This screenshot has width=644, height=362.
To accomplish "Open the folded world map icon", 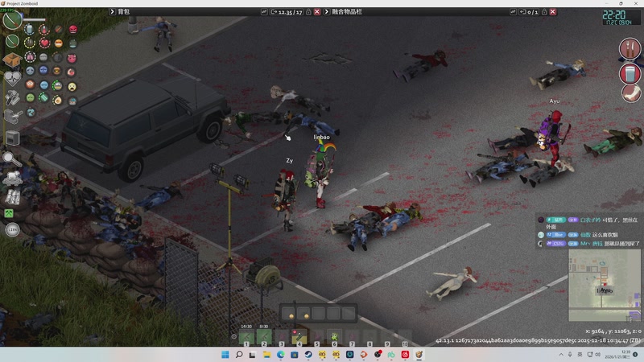I will [x=12, y=197].
